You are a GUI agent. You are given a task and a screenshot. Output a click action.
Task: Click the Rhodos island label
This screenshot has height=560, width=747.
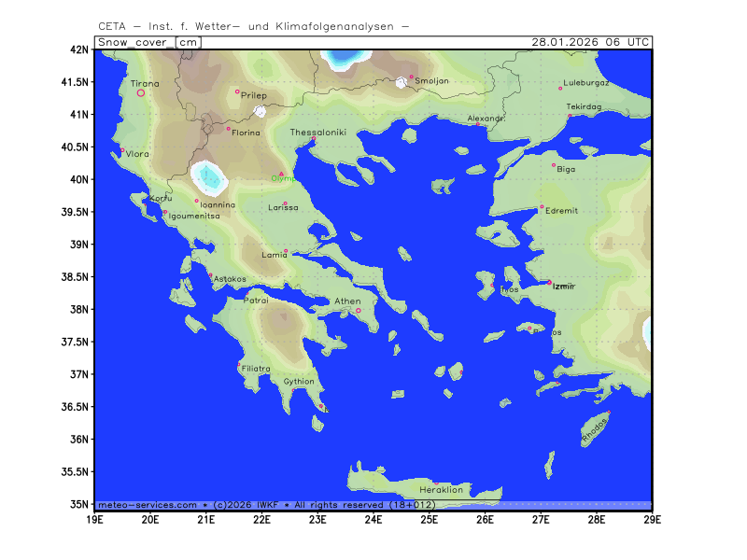pos(594,430)
